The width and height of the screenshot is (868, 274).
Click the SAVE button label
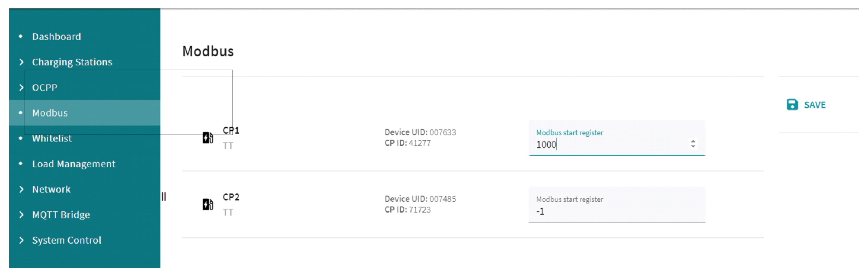coord(814,105)
